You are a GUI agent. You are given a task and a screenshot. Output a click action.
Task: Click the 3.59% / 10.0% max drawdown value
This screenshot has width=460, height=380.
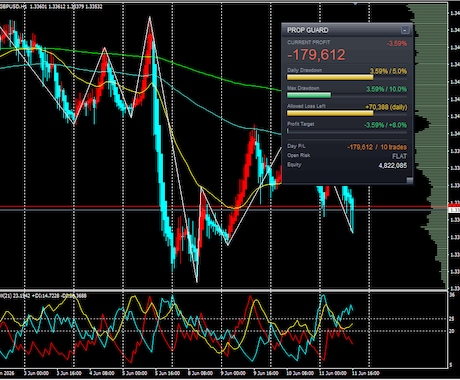pos(387,89)
